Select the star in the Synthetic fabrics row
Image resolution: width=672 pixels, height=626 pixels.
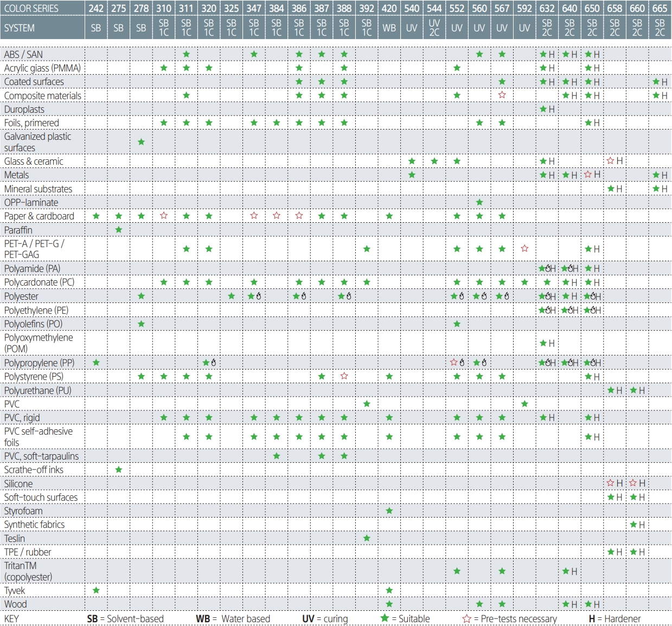point(633,525)
